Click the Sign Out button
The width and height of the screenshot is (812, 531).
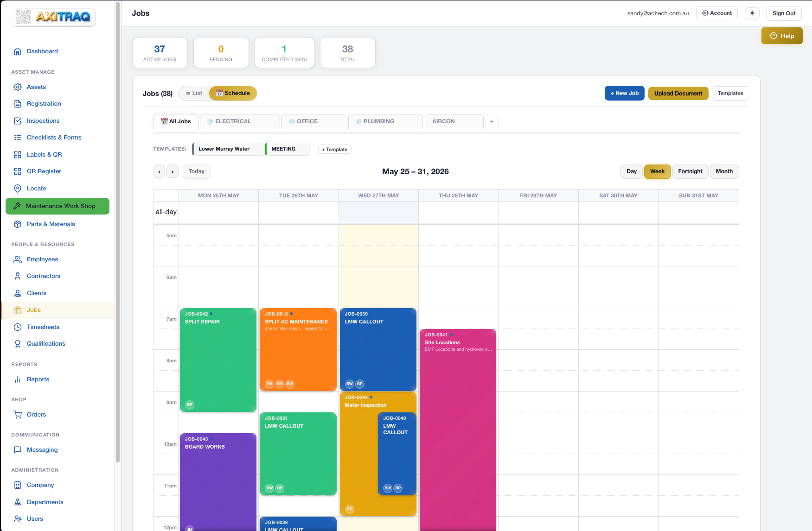tap(784, 13)
